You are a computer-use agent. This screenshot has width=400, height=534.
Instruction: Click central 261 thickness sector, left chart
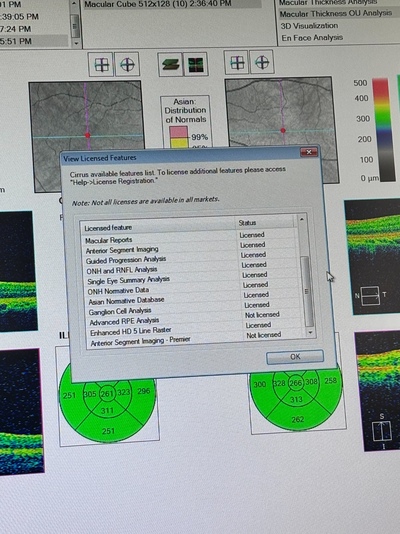pyautogui.click(x=107, y=394)
